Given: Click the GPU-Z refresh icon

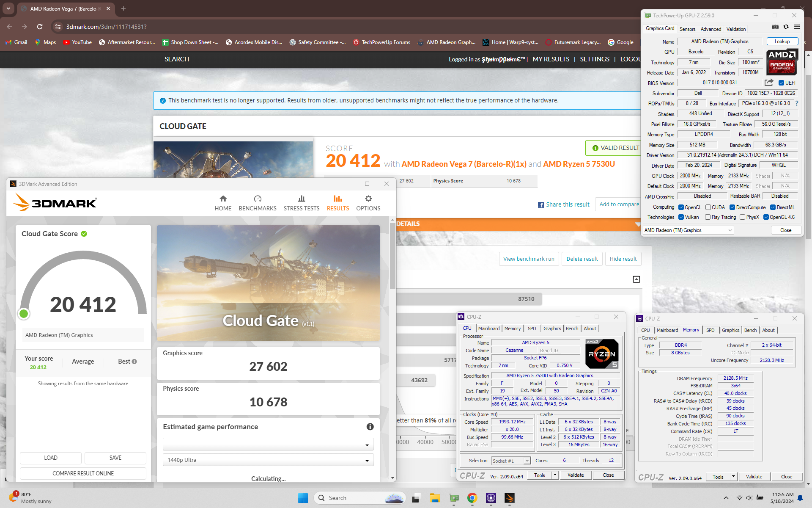Looking at the screenshot, I should click(x=786, y=27).
